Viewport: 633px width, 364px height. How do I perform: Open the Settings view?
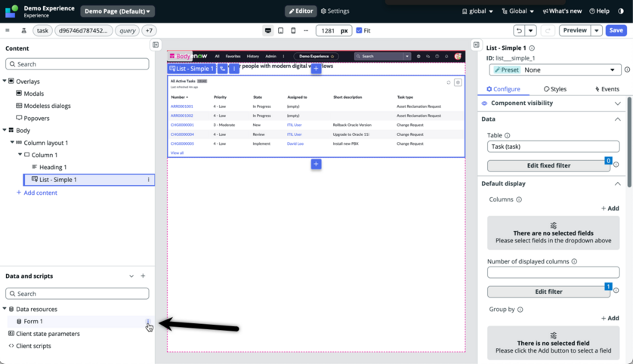(335, 11)
